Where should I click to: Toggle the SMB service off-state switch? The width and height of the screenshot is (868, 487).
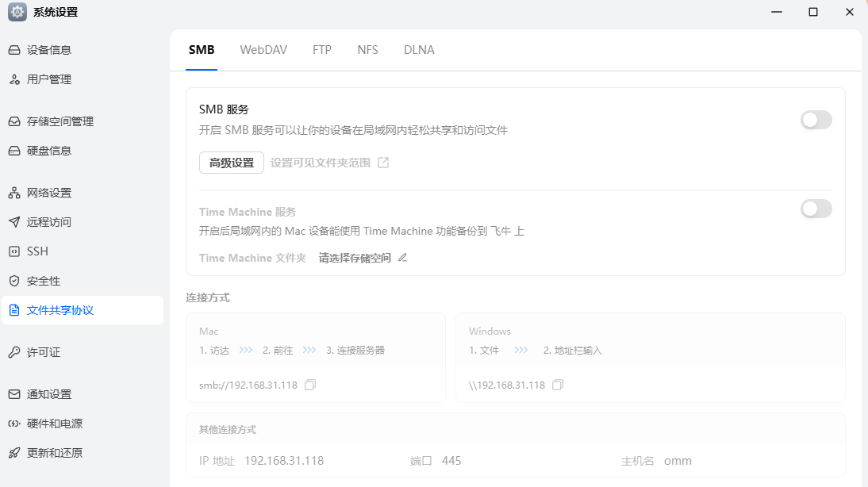pos(816,120)
